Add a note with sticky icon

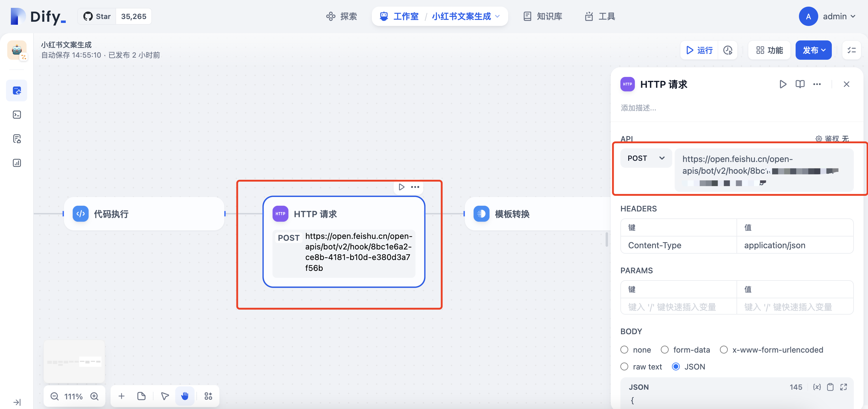click(x=141, y=396)
